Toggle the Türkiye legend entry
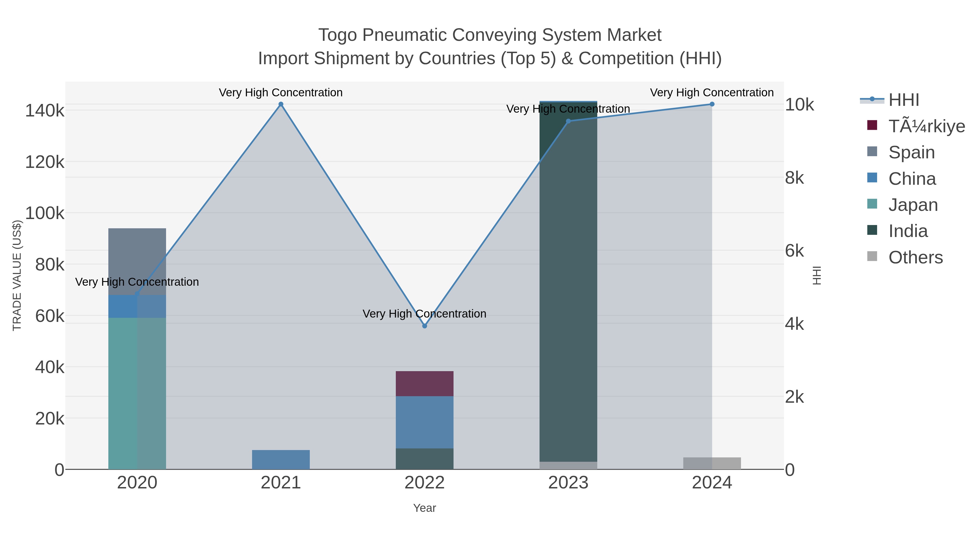The image size is (980, 551). point(916,126)
